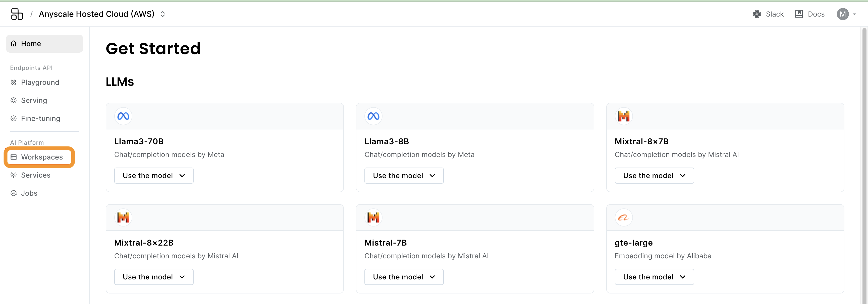Screen dimensions: 868x304
Task: Expand Use the model for Llama3-70B
Action: 154,176
